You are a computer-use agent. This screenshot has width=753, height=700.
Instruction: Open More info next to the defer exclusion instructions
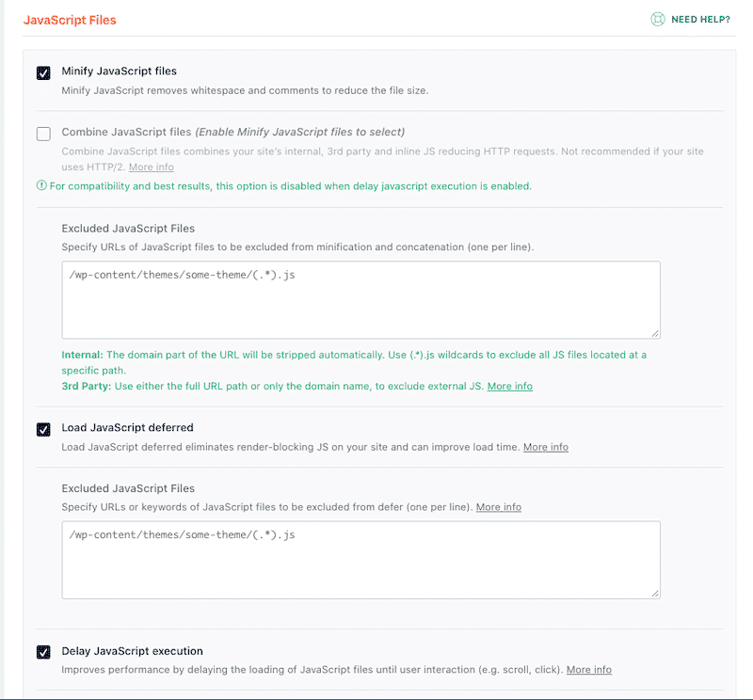pyautogui.click(x=499, y=507)
